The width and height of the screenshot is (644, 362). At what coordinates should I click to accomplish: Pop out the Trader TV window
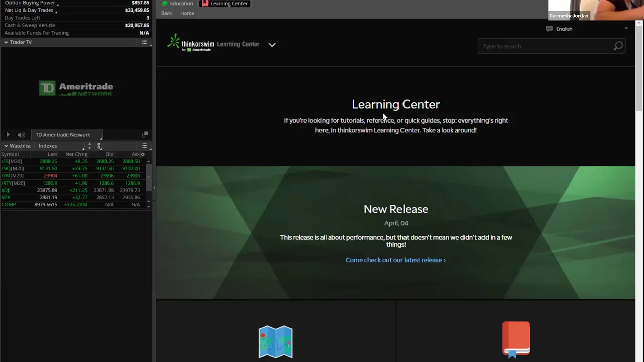click(x=145, y=135)
